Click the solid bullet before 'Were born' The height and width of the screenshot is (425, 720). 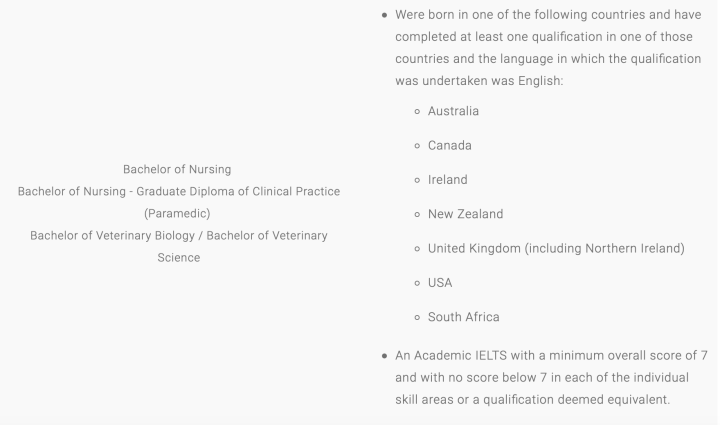384,15
